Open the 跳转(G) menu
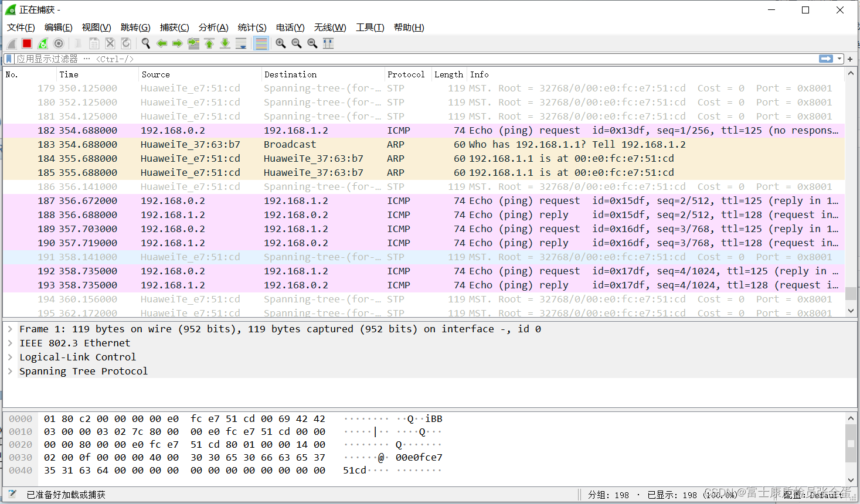The image size is (860, 504). click(135, 28)
